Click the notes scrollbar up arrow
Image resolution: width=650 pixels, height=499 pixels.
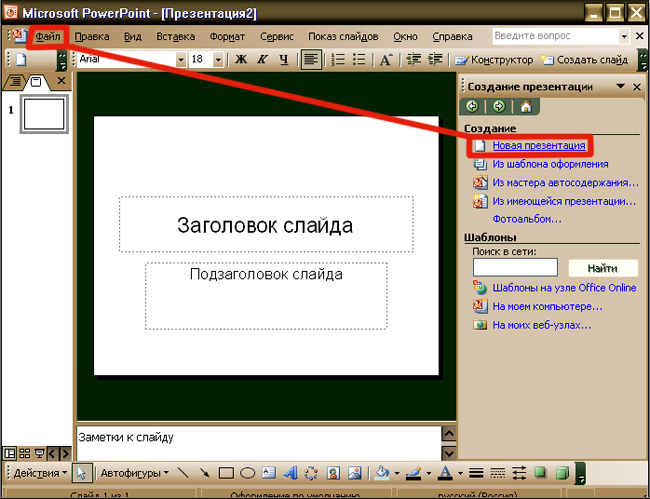[449, 434]
